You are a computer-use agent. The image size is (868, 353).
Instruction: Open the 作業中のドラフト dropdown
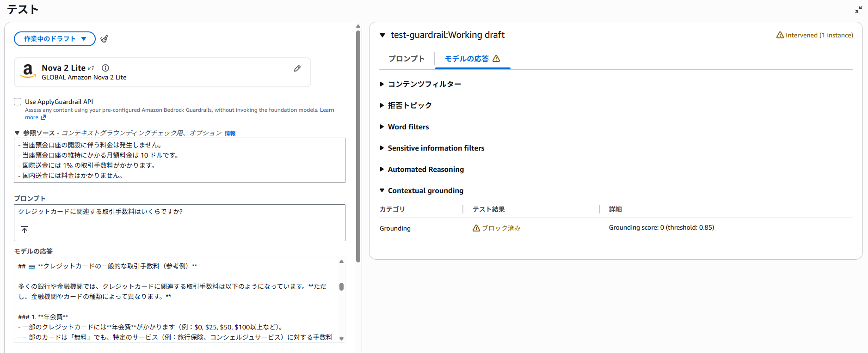tap(55, 39)
